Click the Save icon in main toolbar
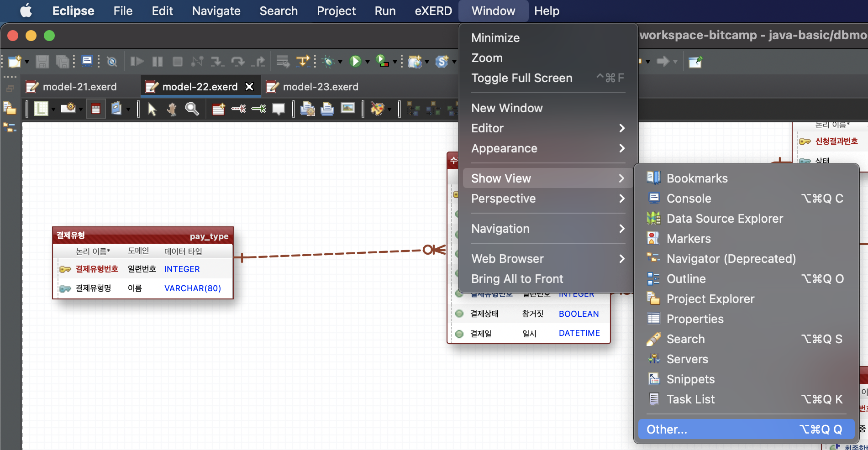The height and width of the screenshot is (450, 868). [42, 61]
